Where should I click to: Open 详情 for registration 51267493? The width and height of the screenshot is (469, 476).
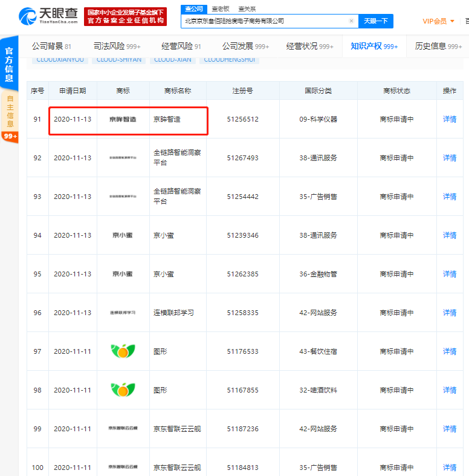450,158
